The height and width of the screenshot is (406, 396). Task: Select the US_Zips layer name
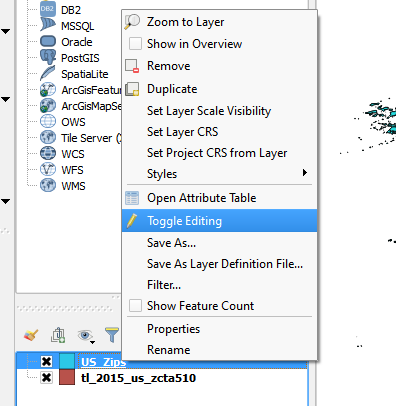point(104,362)
